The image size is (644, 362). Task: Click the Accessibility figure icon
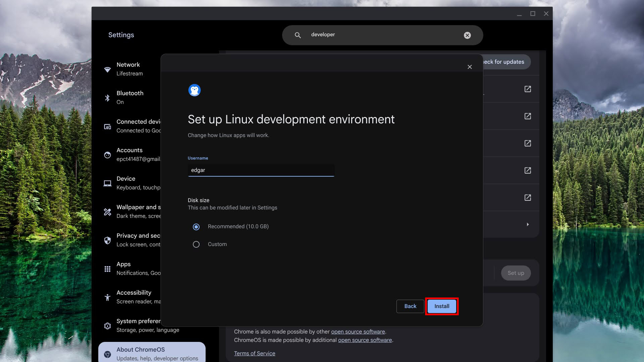[x=107, y=297]
